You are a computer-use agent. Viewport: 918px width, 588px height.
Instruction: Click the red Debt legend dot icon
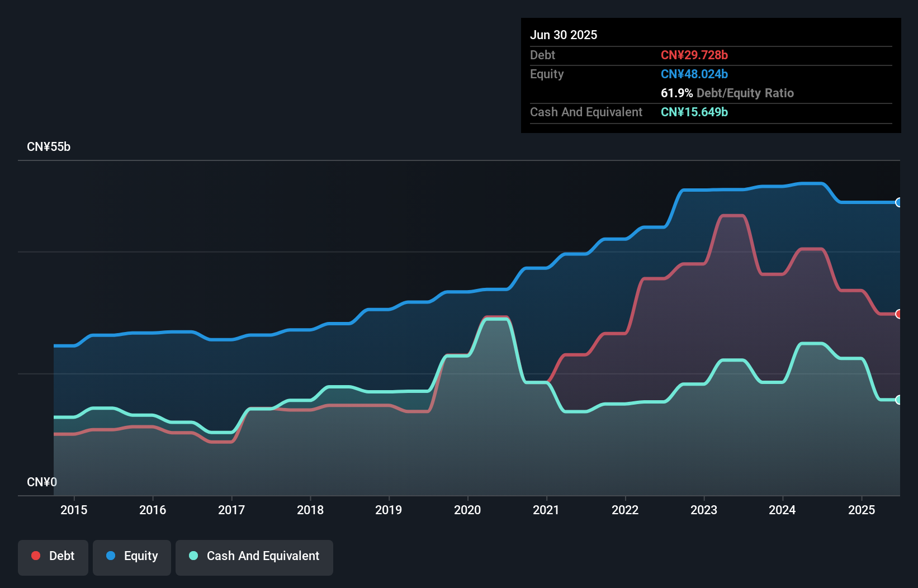pos(36,556)
